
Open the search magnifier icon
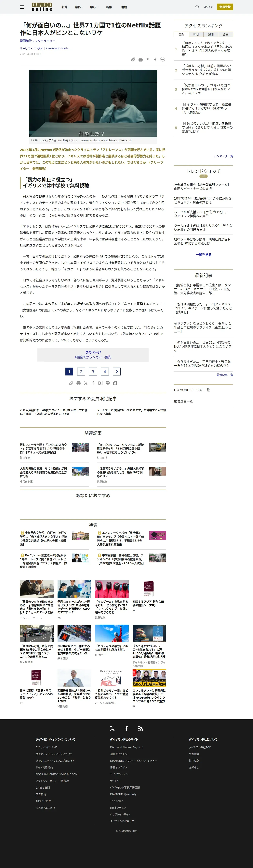pyautogui.click(x=197, y=7)
